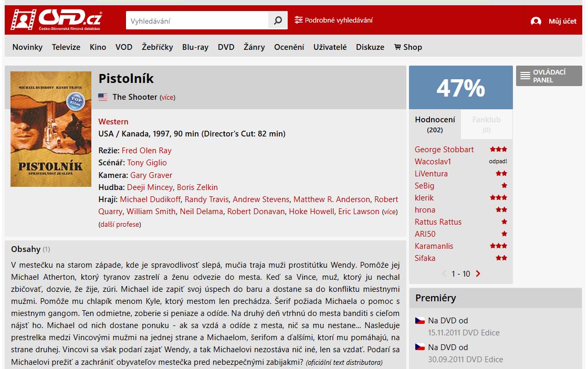The width and height of the screenshot is (588, 369).
Task: Click the ČSFD.cz logo
Action: point(56,19)
